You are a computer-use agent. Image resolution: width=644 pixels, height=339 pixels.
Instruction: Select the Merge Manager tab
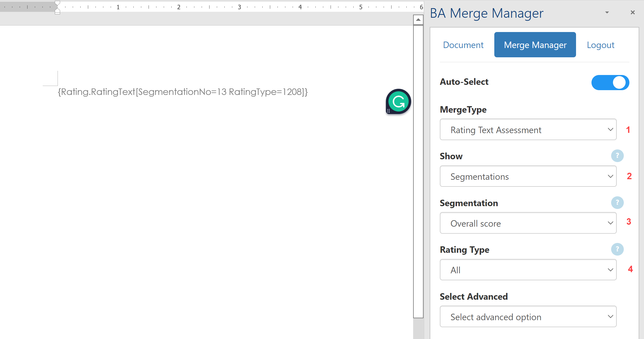pyautogui.click(x=535, y=45)
